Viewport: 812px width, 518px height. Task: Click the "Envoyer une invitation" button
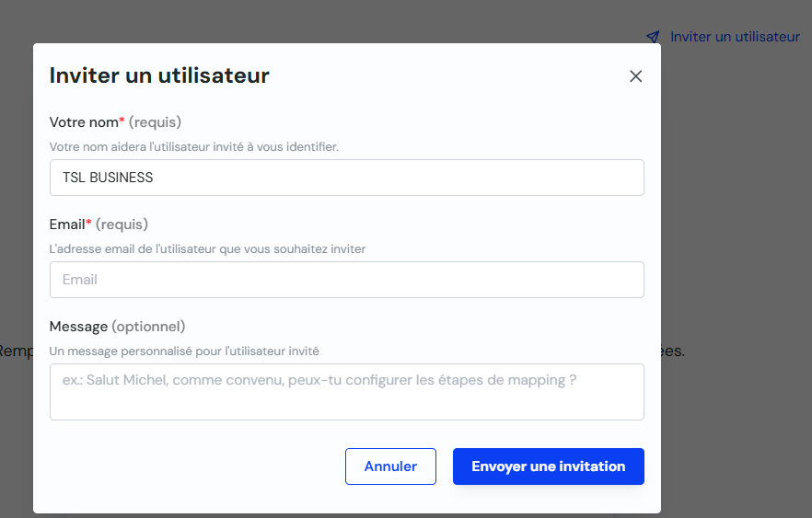pos(548,466)
